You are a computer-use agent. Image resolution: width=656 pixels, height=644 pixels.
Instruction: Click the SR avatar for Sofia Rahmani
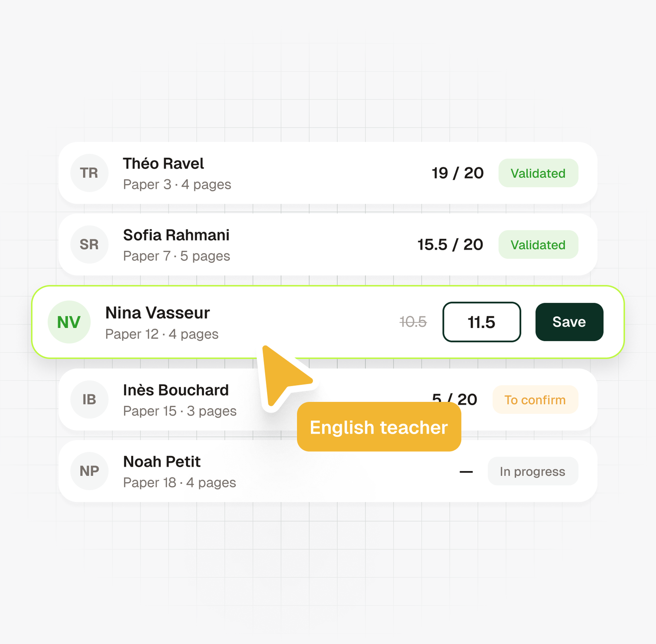tap(89, 245)
